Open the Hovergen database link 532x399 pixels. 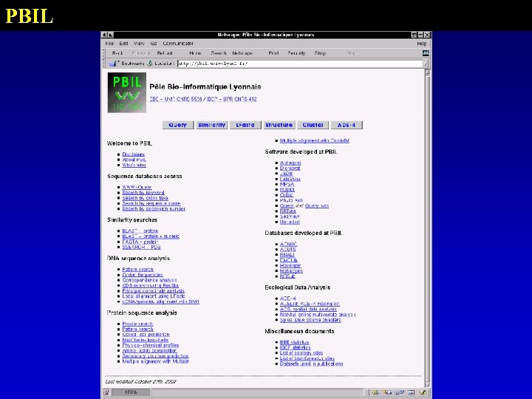click(x=290, y=265)
